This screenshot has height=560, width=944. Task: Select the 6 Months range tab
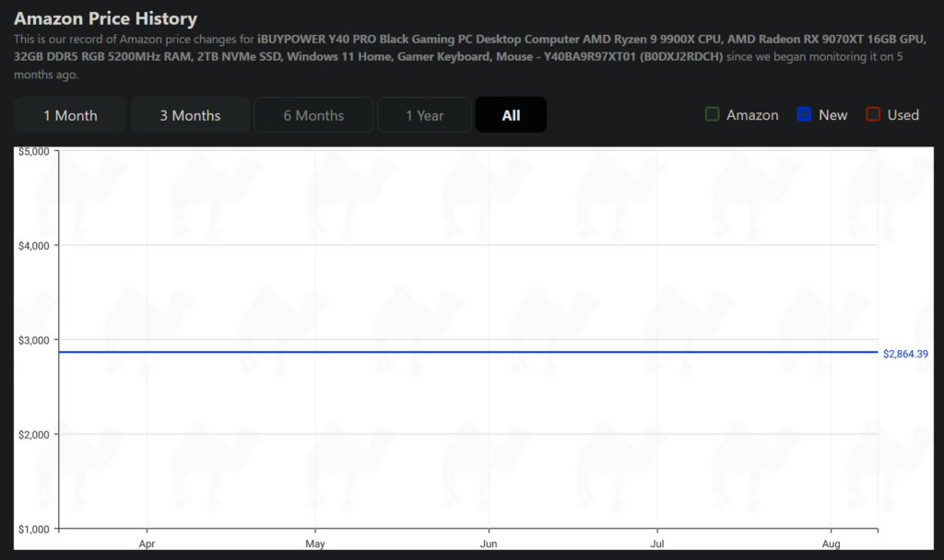(x=313, y=115)
